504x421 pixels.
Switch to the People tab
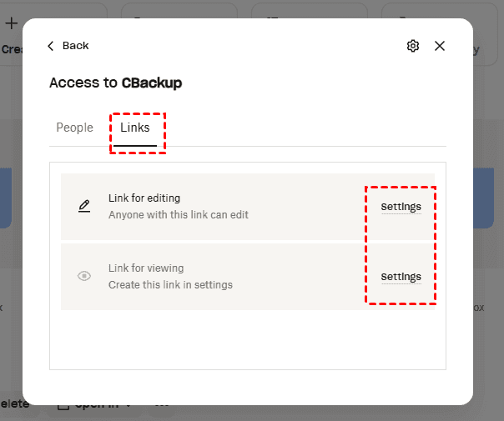coord(74,128)
